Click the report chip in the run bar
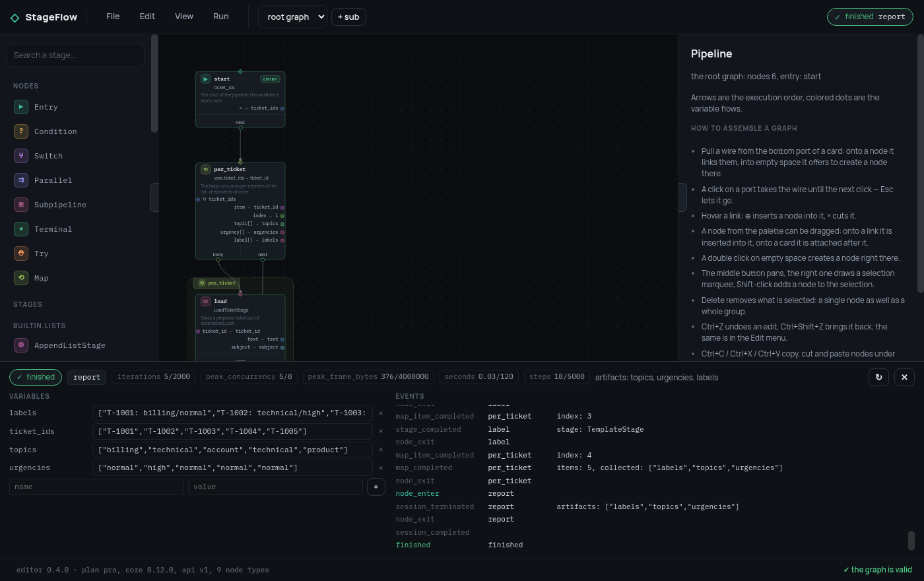 (87, 377)
